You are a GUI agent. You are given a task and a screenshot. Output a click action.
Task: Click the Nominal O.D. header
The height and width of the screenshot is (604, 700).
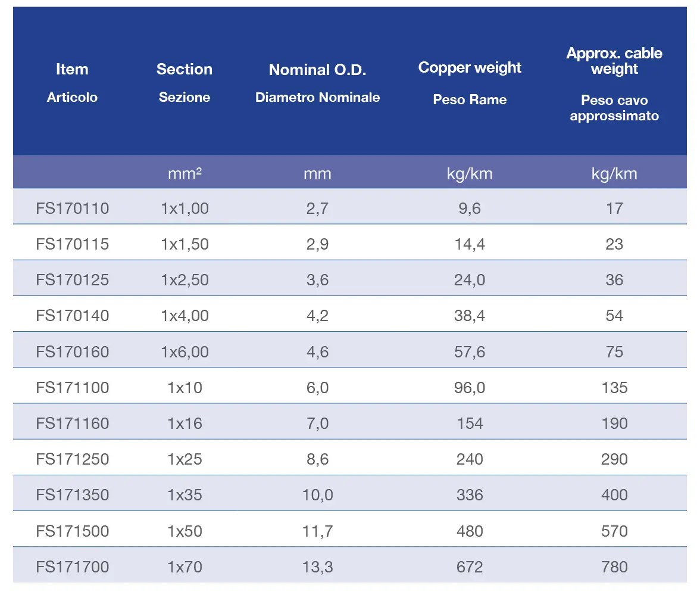[x=317, y=70]
